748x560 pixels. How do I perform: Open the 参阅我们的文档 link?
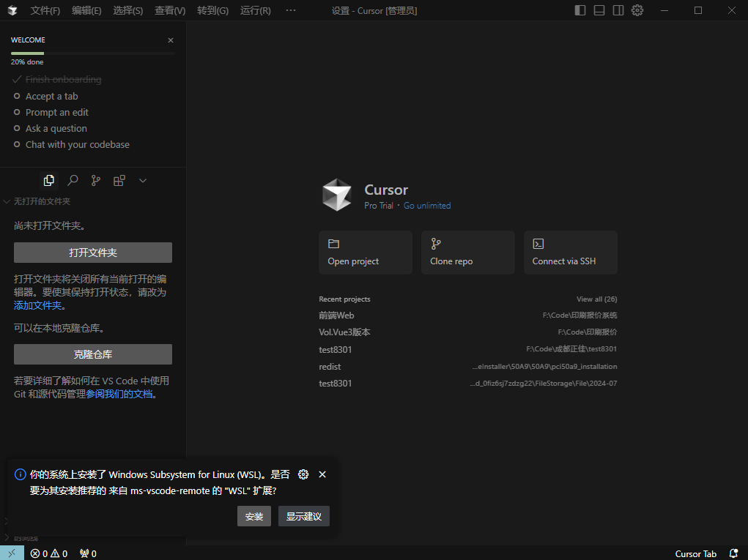coord(119,394)
